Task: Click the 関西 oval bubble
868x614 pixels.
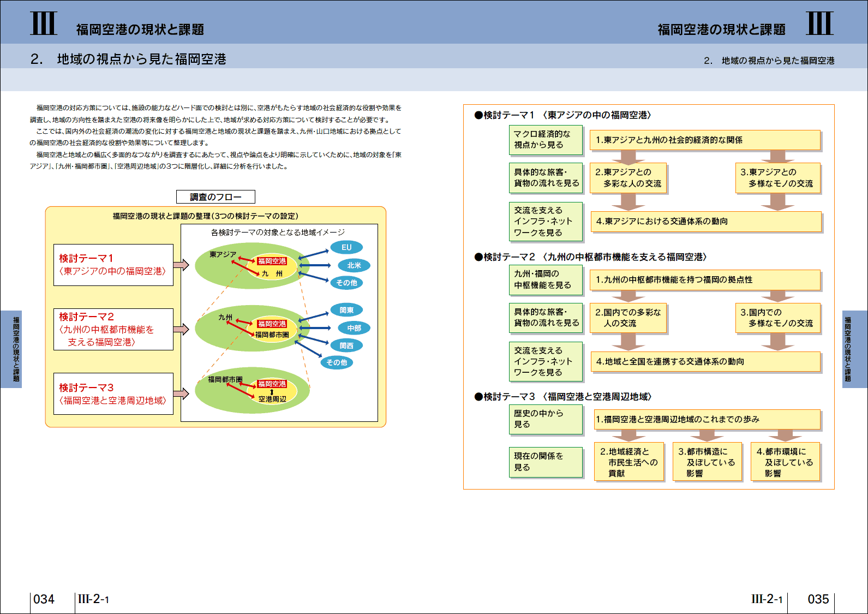Action: pyautogui.click(x=346, y=345)
